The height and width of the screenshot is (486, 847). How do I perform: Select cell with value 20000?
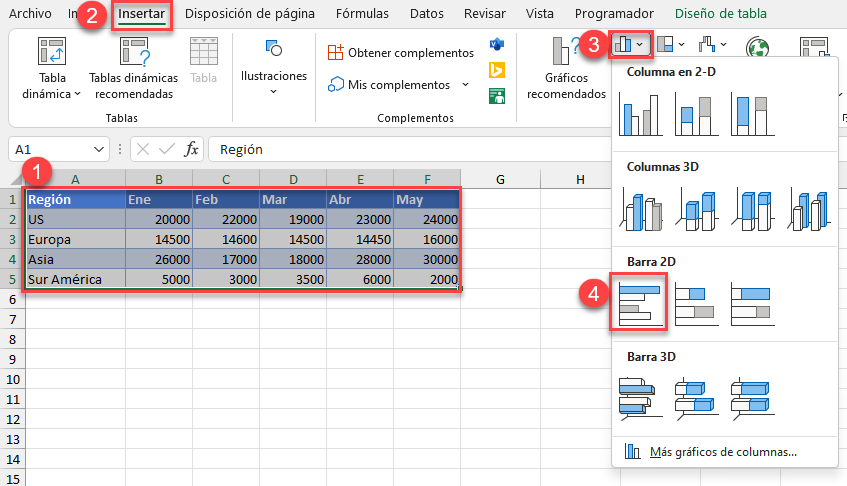[159, 219]
